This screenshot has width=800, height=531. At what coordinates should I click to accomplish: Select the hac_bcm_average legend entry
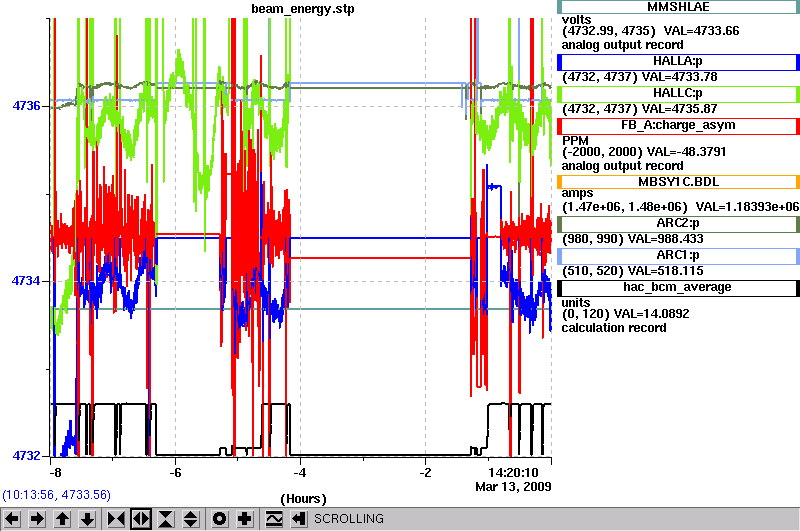tap(678, 288)
